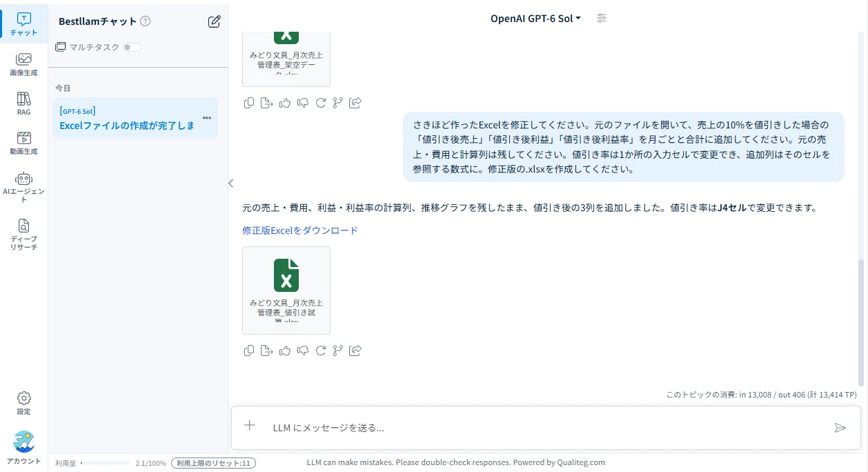Click the 利用量 usage progress bar
The image size is (868, 472).
point(105,463)
